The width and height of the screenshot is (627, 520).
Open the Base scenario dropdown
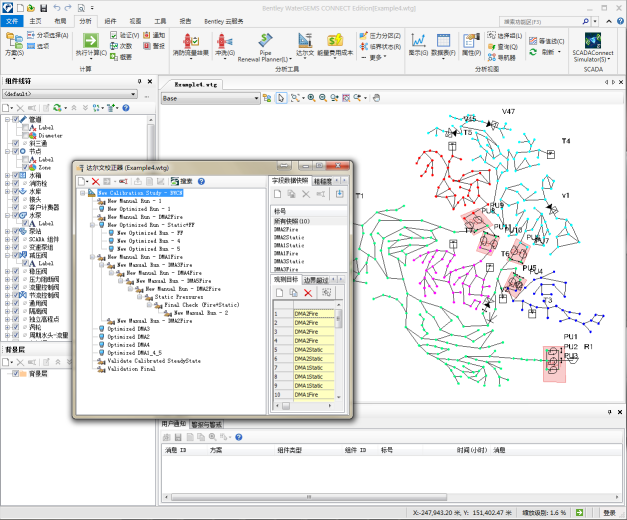coord(211,98)
